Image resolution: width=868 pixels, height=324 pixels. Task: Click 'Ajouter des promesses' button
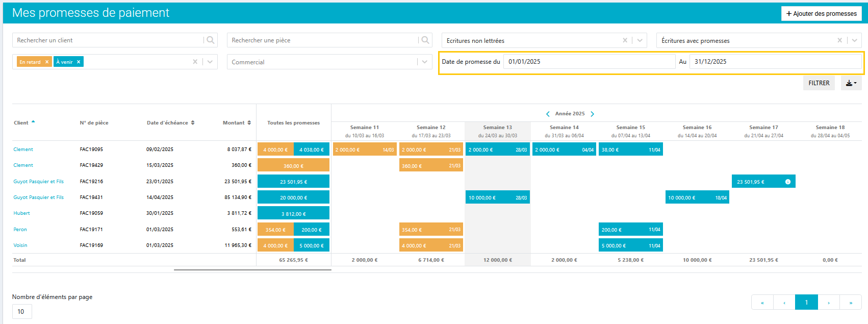pyautogui.click(x=821, y=14)
